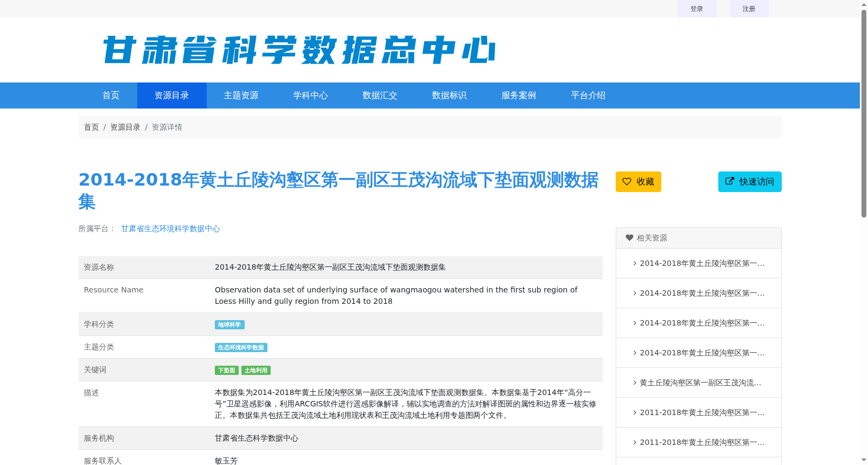This screenshot has height=465, width=868.
Task: Click the scrollbar up arrow
Action: point(864,4)
